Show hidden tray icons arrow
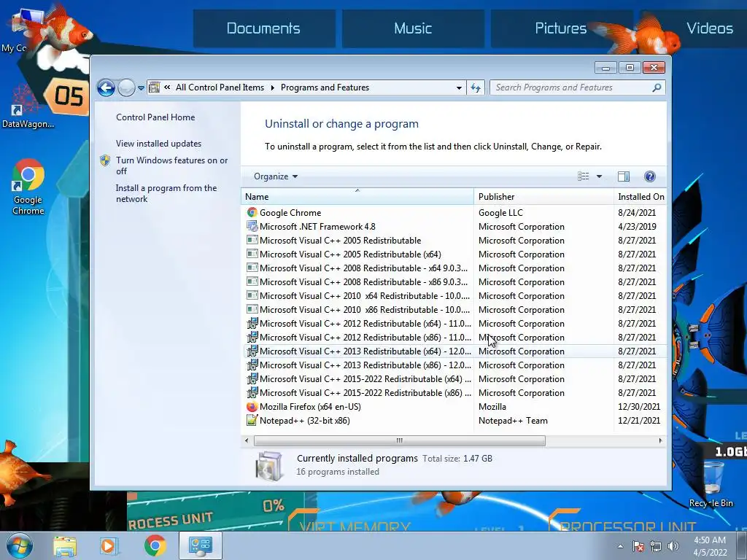This screenshot has width=747, height=560. click(620, 546)
